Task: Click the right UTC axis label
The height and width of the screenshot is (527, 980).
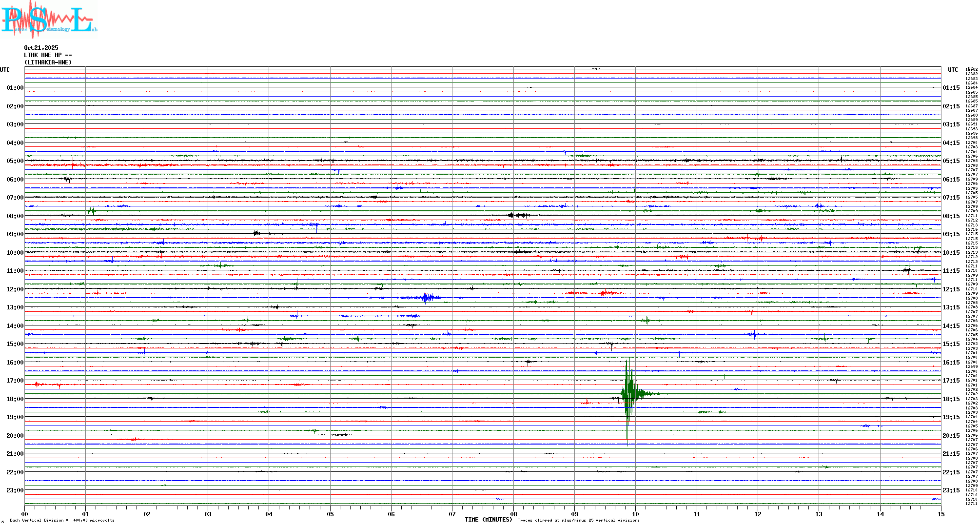Action: 953,70
